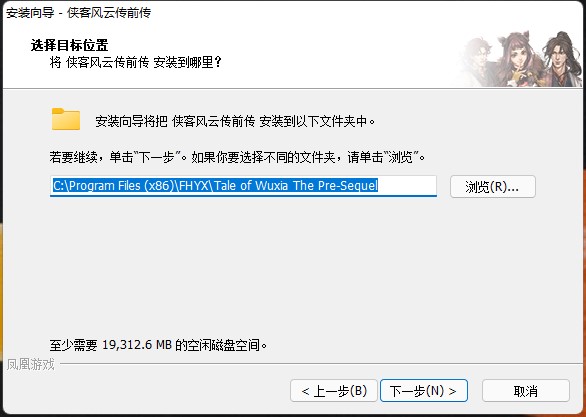Go back using < 上一步(B) button
Viewport: 586px width, 417px height.
pyautogui.click(x=334, y=391)
